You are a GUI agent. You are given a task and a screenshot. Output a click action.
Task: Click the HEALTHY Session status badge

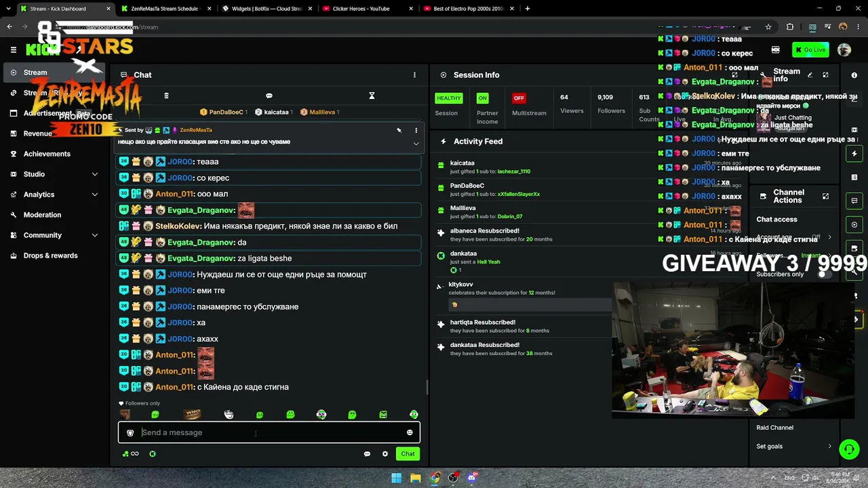pos(448,98)
